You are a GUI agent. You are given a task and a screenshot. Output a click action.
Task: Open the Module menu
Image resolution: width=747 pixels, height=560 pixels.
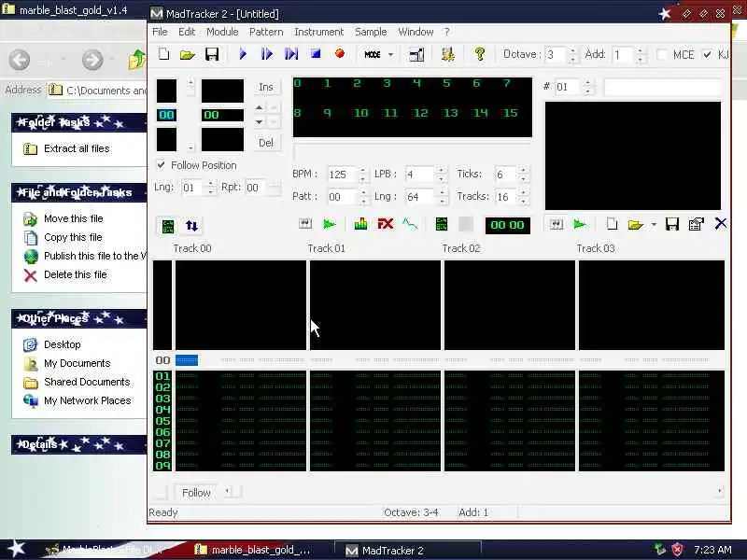point(222,32)
